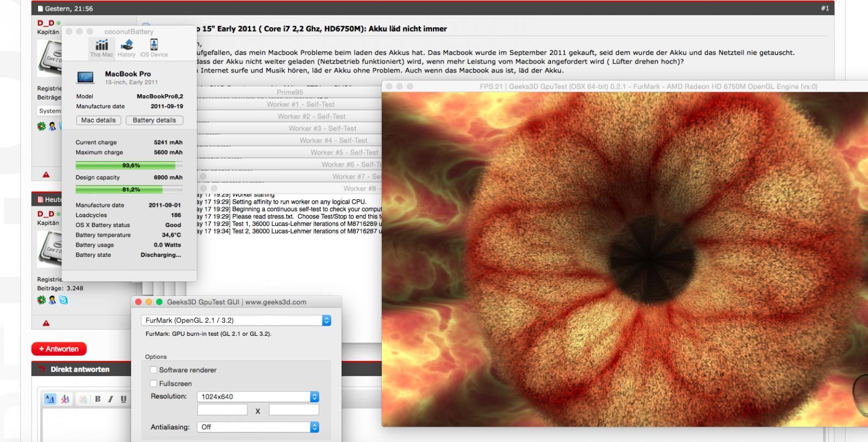The image size is (868, 442).
Task: Click the Current charge value 5241 mAh
Action: point(168,143)
